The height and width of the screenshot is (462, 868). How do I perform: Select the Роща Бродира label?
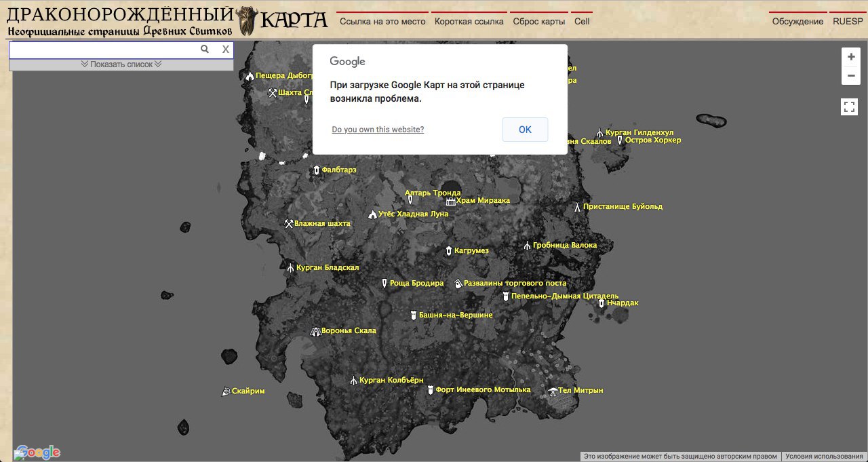pyautogui.click(x=417, y=284)
